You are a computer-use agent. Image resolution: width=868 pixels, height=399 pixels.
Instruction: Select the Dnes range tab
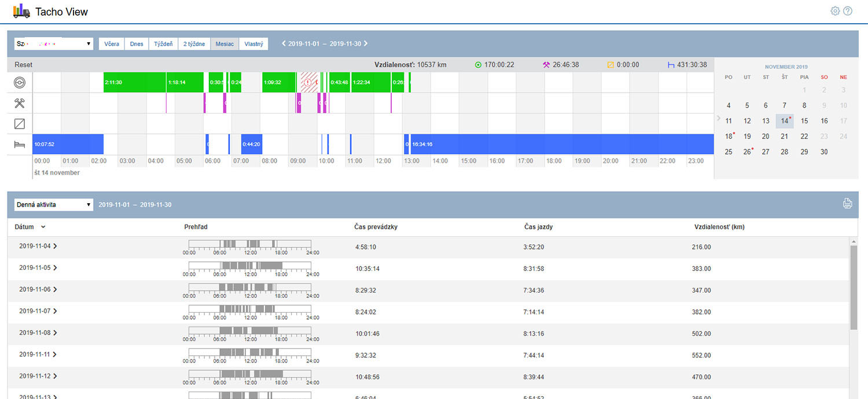coord(137,43)
